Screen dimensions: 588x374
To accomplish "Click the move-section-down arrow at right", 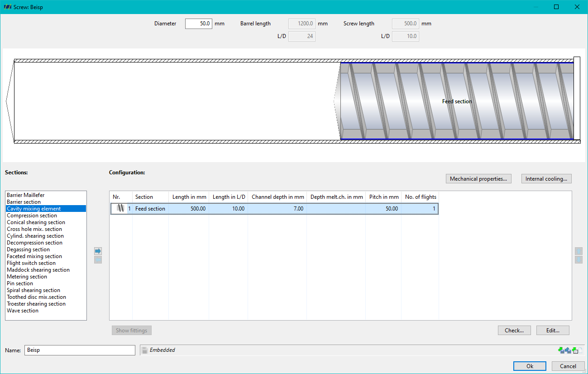I will coord(578,259).
